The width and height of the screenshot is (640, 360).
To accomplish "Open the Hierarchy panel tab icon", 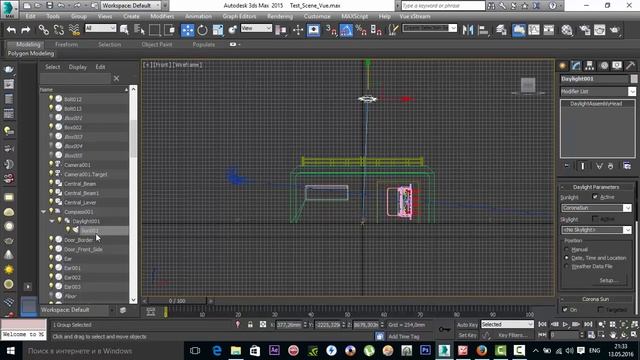I will pos(589,66).
